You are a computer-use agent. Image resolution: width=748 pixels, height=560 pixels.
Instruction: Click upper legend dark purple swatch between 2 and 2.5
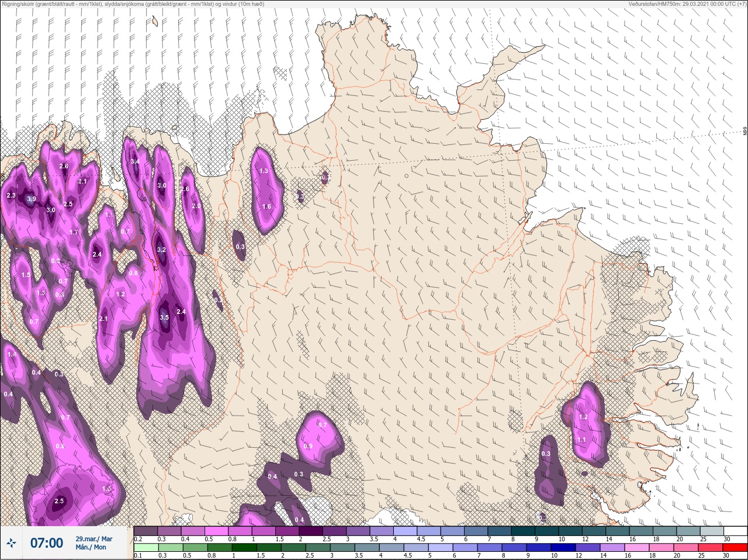click(311, 531)
